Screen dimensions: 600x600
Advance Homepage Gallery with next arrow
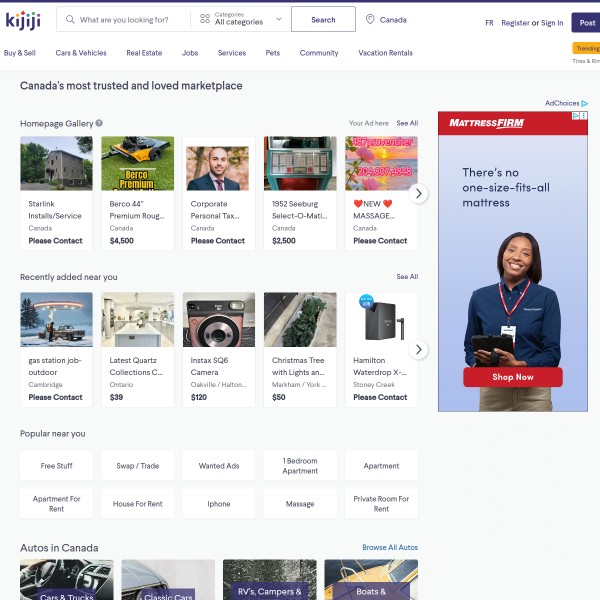coord(418,194)
